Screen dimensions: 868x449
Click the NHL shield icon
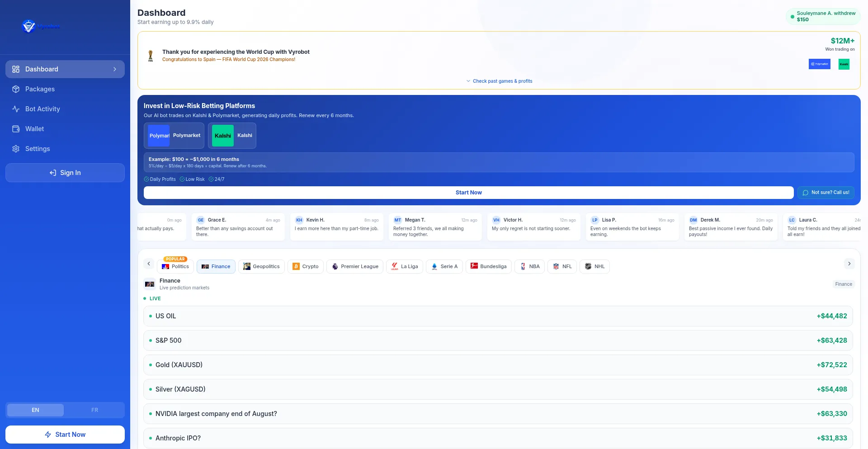[588, 267]
